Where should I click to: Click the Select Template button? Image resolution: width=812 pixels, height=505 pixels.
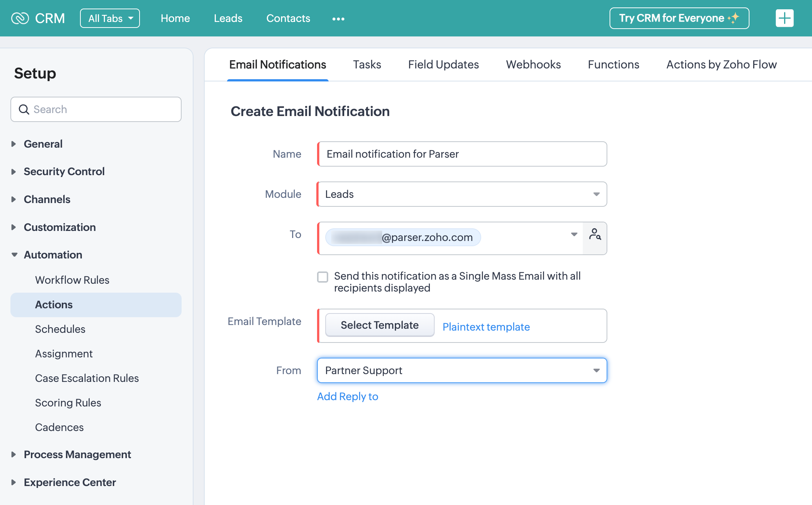click(x=380, y=325)
